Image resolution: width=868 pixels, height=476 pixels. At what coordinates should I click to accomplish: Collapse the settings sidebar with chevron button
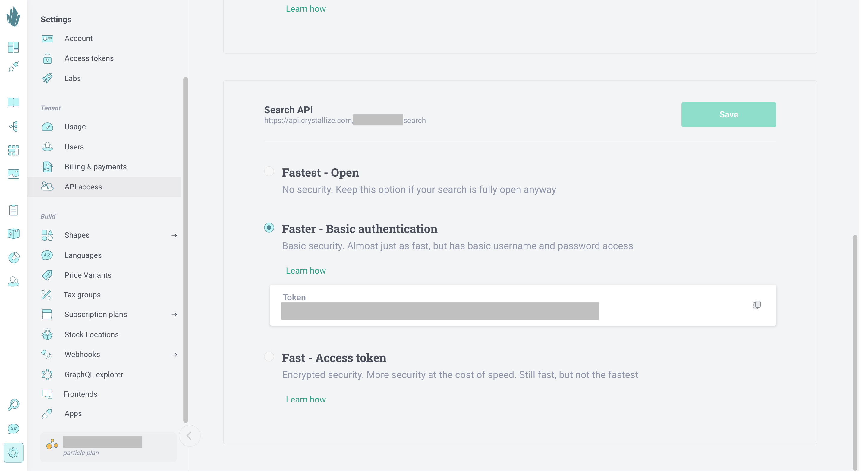[189, 436]
